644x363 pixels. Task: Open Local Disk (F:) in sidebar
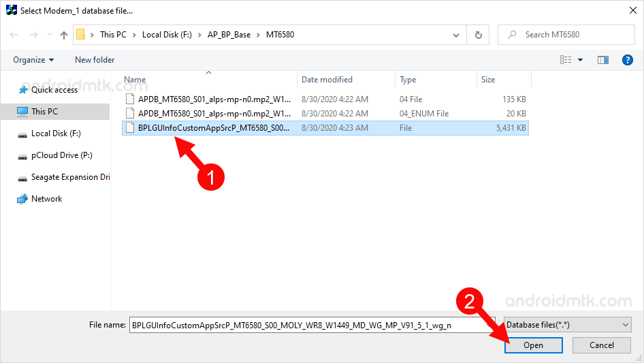tap(56, 133)
